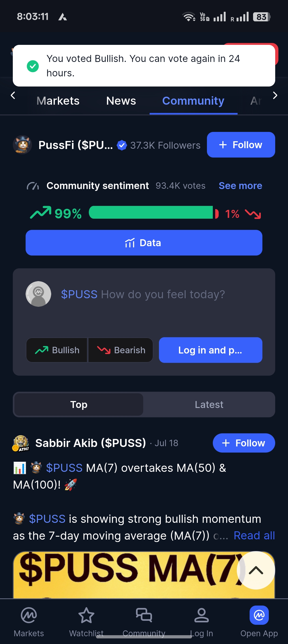Open Markets in the bottom navigation bar

29,622
